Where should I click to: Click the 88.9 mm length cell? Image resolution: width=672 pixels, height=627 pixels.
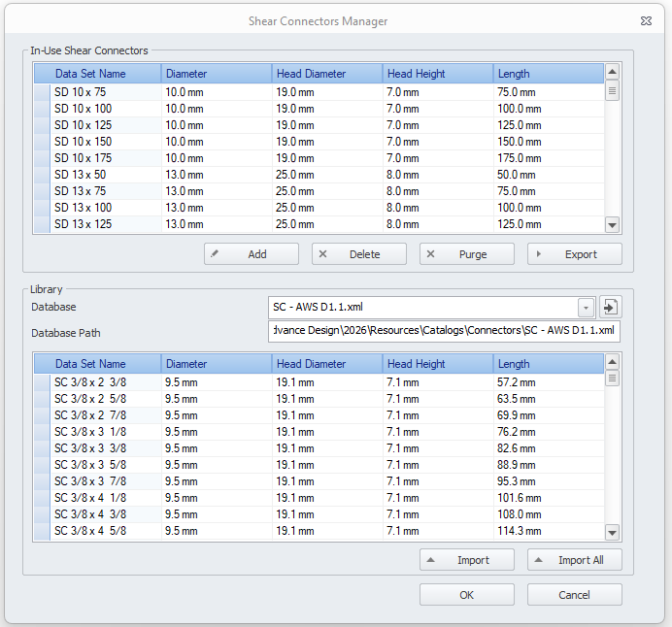549,465
